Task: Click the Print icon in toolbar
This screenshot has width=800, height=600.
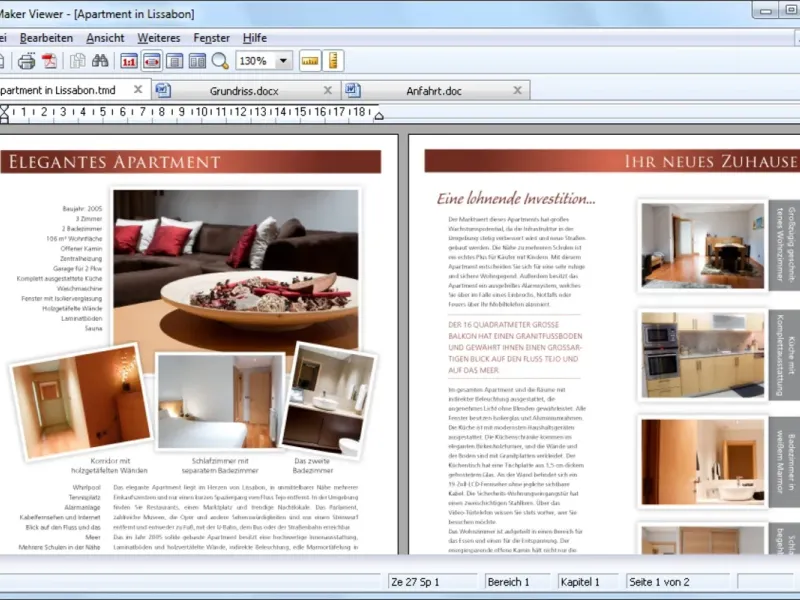Action: [26, 61]
